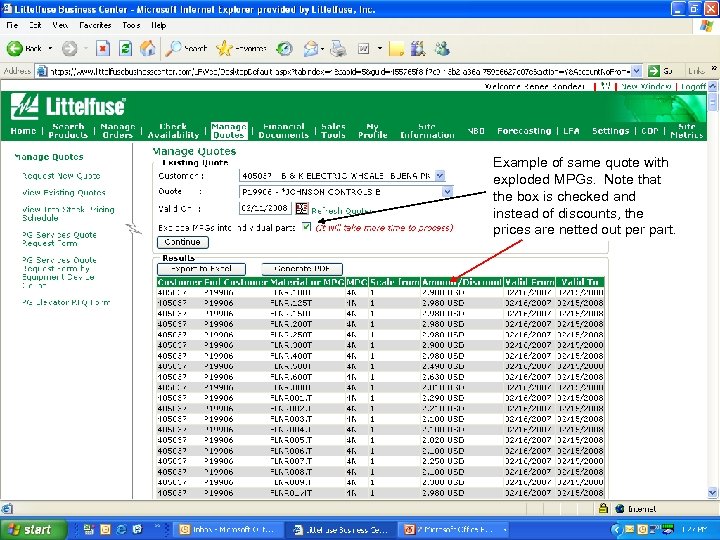This screenshot has width=720, height=540.
Task: Select amount cell 2.630 USD
Action: pos(443,377)
